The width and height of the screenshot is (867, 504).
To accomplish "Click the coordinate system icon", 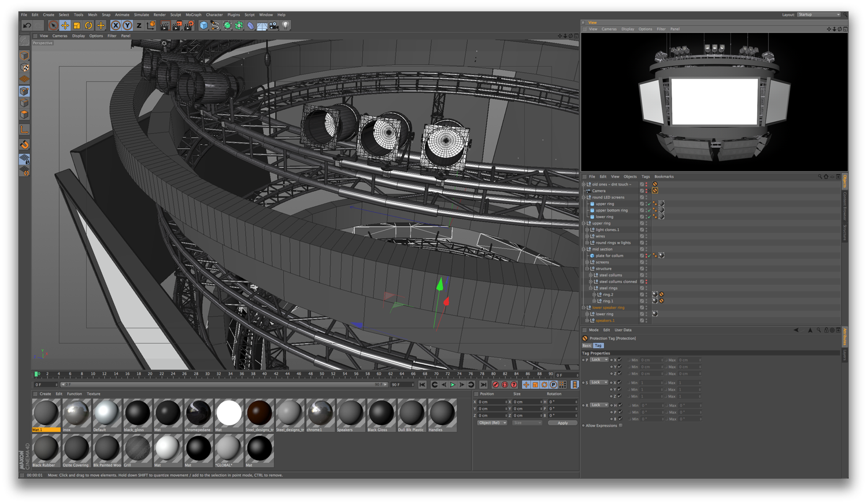I will click(x=151, y=25).
